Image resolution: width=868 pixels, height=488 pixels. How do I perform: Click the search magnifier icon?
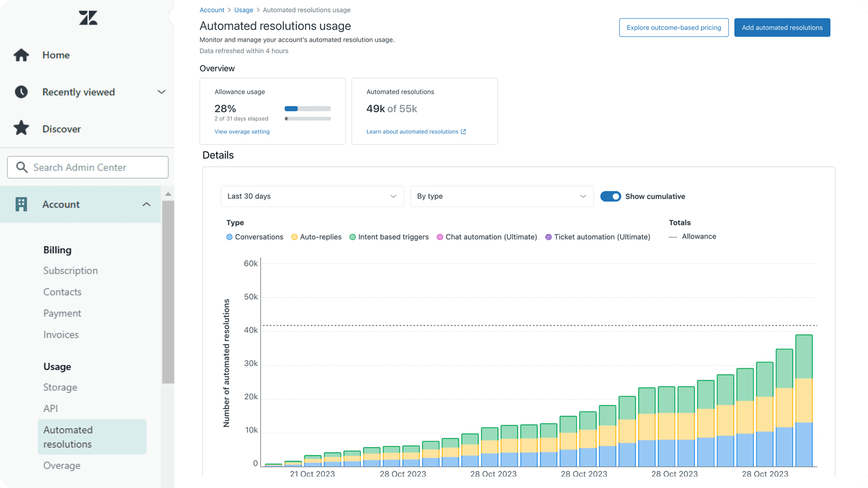pyautogui.click(x=22, y=167)
